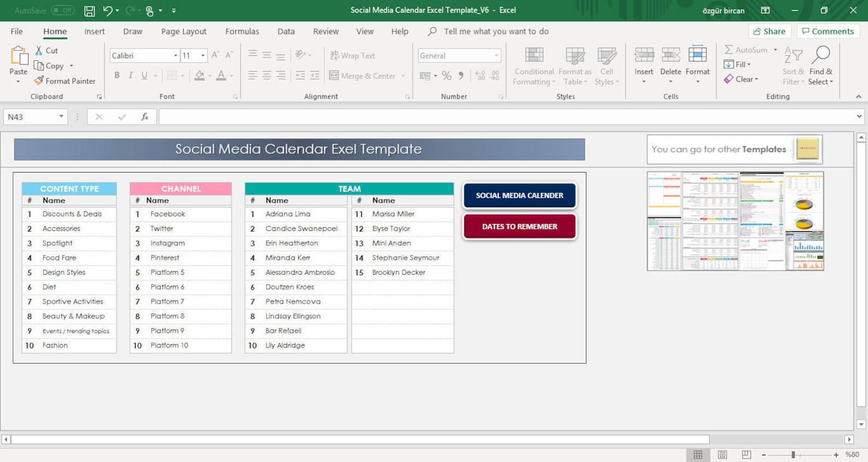This screenshot has width=868, height=462.
Task: Increase font size with larger A icon
Action: click(x=215, y=55)
